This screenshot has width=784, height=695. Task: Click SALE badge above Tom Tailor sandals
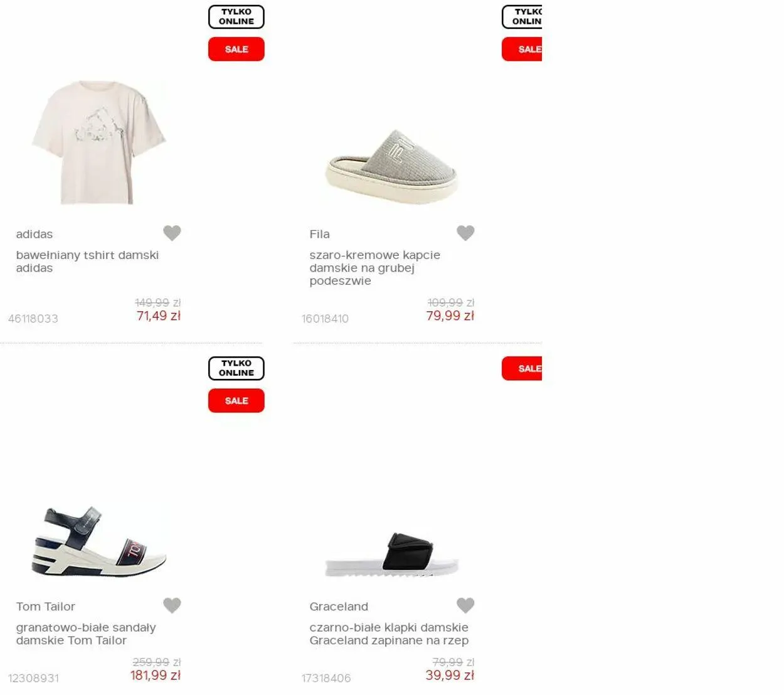pos(236,400)
